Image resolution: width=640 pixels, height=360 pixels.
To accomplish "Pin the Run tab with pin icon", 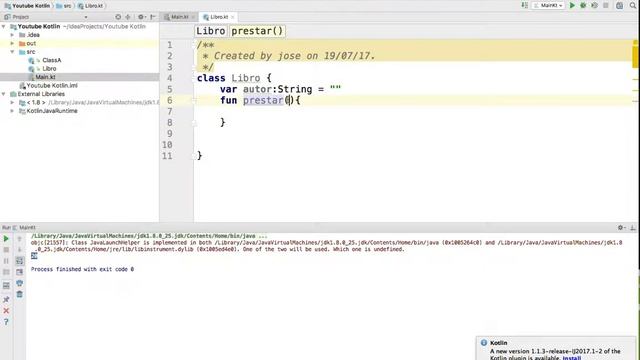I will (6, 300).
